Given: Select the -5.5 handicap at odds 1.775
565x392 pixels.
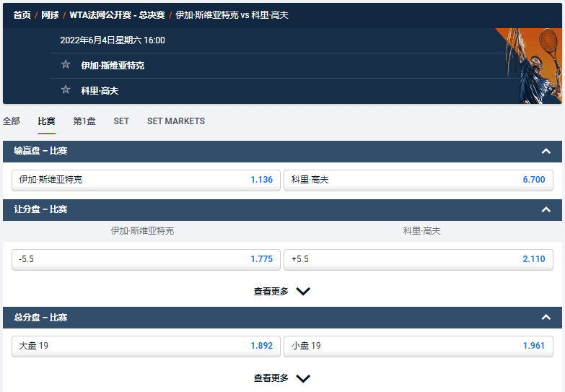Looking at the screenshot, I should pyautogui.click(x=146, y=259).
